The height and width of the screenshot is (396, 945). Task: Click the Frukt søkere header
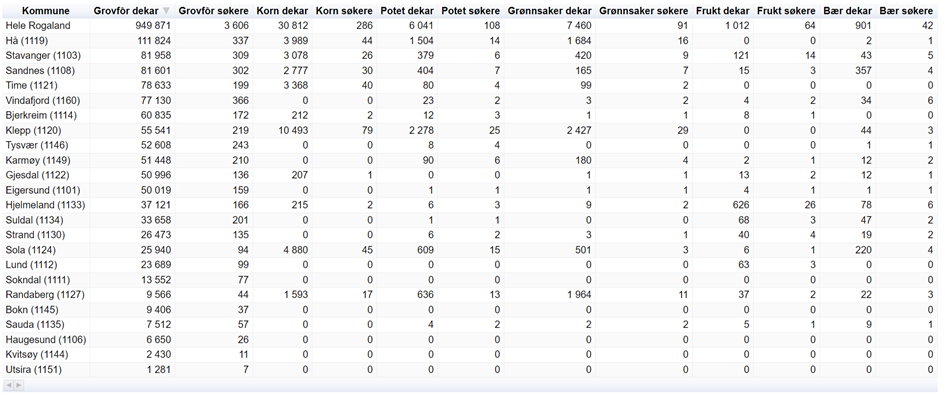pos(786,11)
